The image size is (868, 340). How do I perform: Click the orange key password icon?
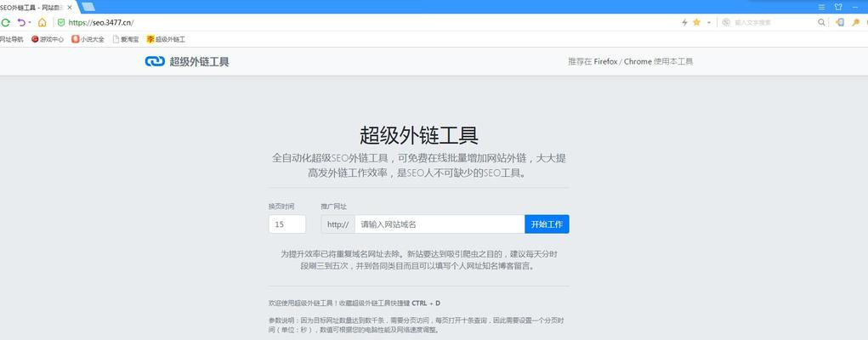pos(856,23)
